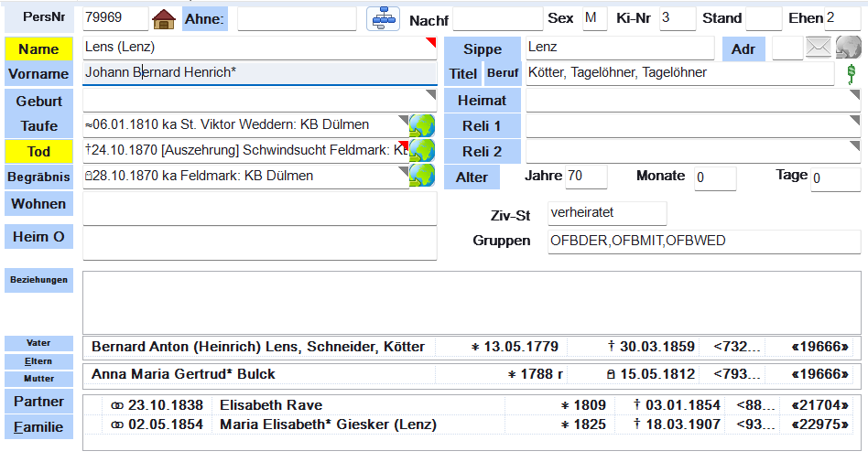Expand the Reli 2 field triangle
868x462 pixels.
[x=854, y=145]
